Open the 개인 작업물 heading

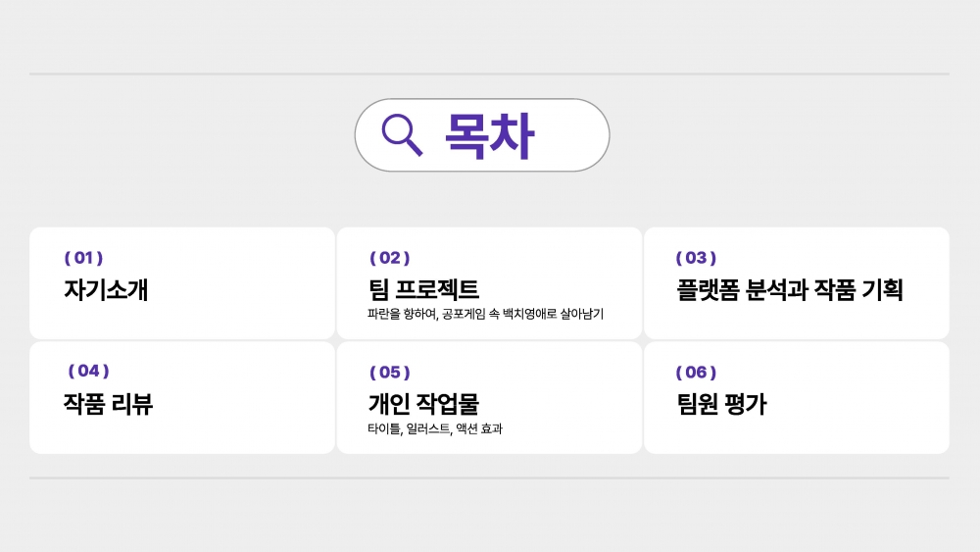coord(423,404)
